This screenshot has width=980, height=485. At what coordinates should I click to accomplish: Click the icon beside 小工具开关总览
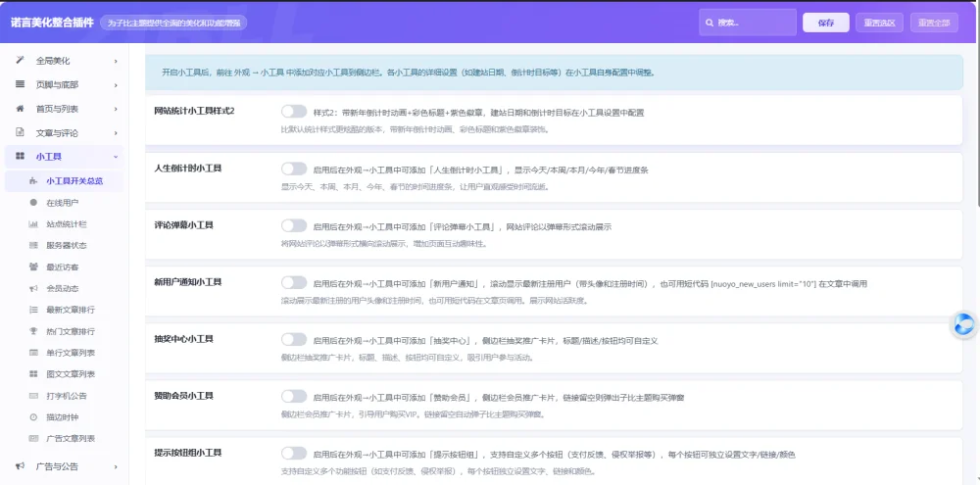(33, 181)
